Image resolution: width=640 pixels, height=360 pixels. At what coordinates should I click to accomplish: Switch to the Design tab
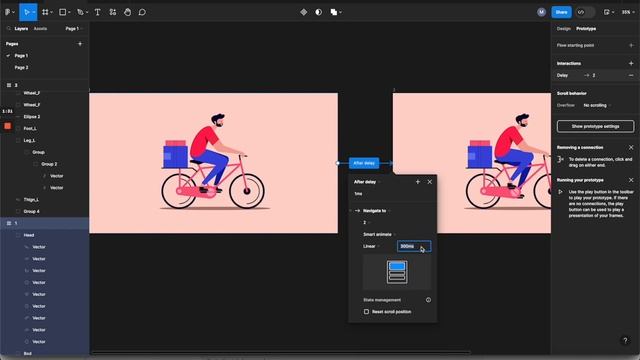[x=564, y=29]
